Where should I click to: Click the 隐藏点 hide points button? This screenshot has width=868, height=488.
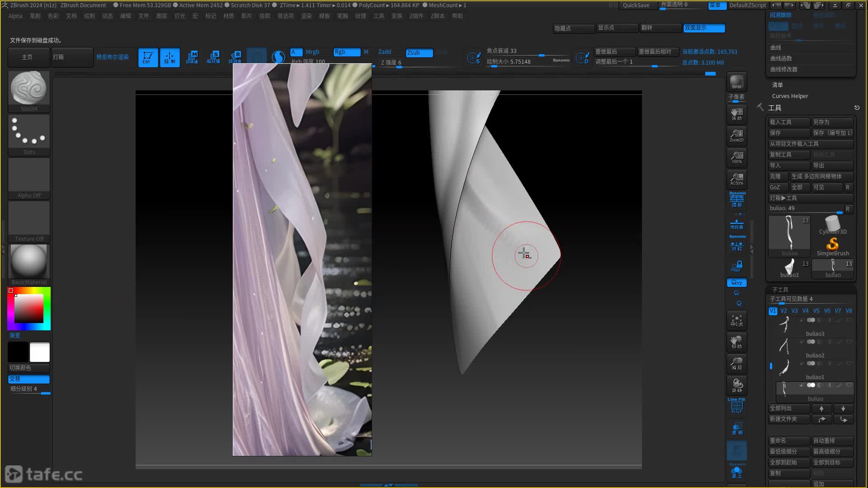(x=574, y=28)
